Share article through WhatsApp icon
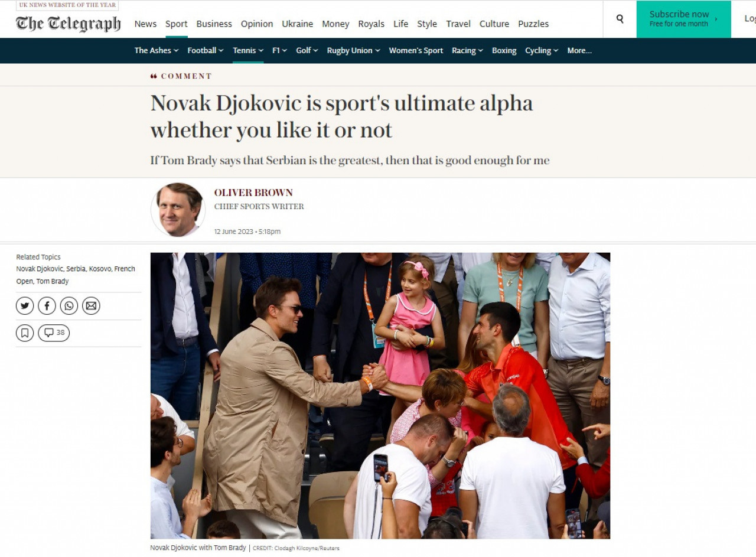The width and height of the screenshot is (756, 557). [69, 306]
